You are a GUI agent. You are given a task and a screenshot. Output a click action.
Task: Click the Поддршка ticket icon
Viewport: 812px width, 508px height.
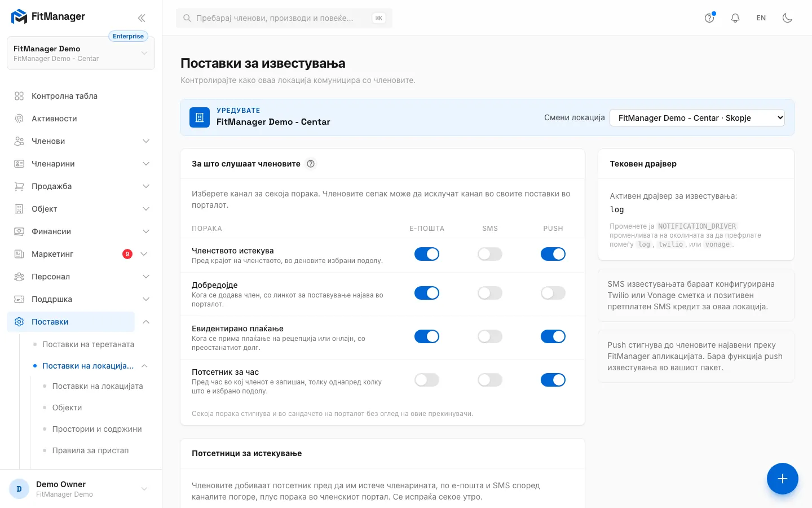pos(19,299)
